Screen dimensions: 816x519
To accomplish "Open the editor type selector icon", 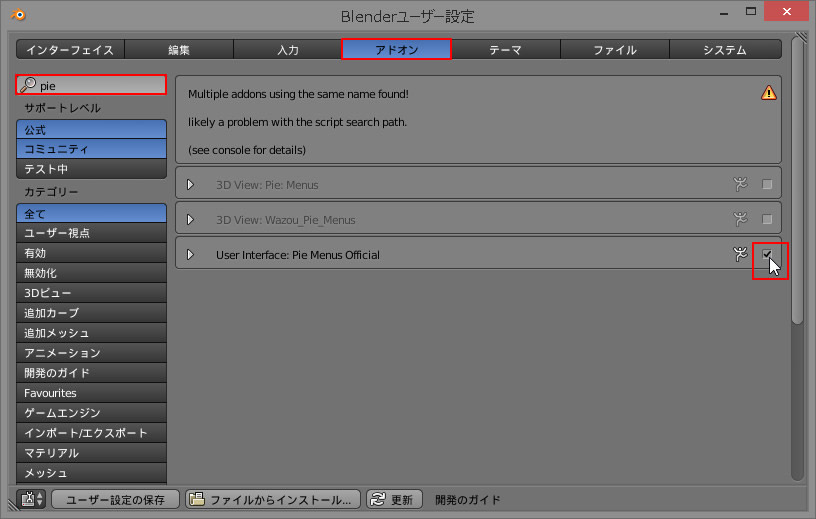I will point(31,499).
